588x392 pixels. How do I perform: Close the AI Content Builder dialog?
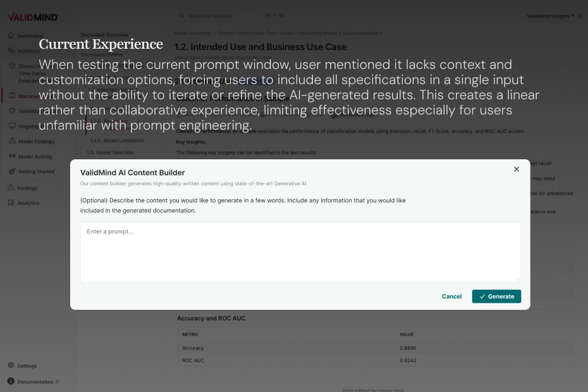pos(517,169)
